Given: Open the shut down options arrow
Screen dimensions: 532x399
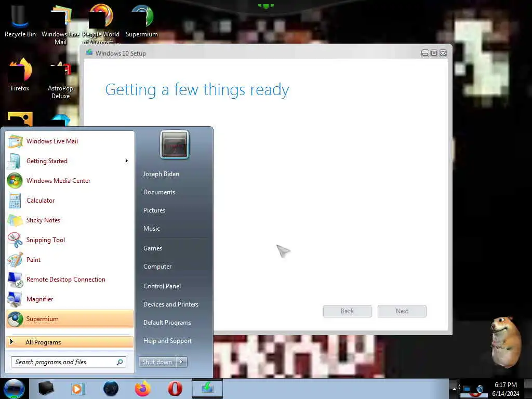Looking at the screenshot, I should [181, 362].
